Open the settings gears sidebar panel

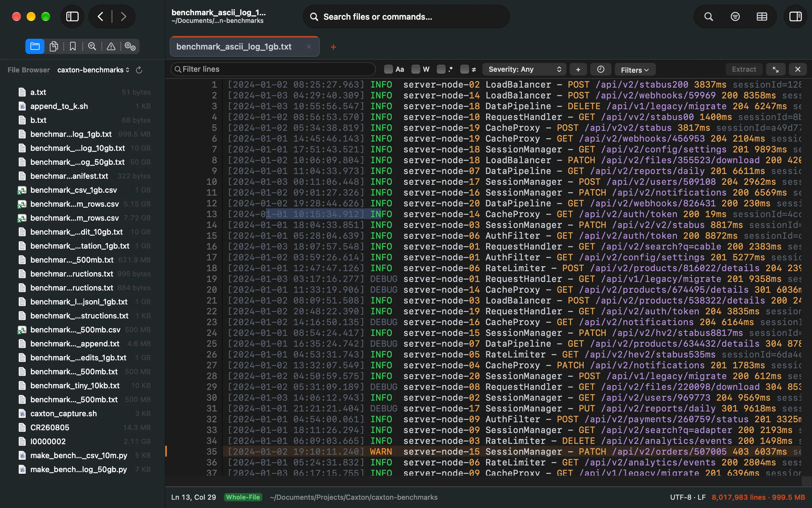pos(130,46)
